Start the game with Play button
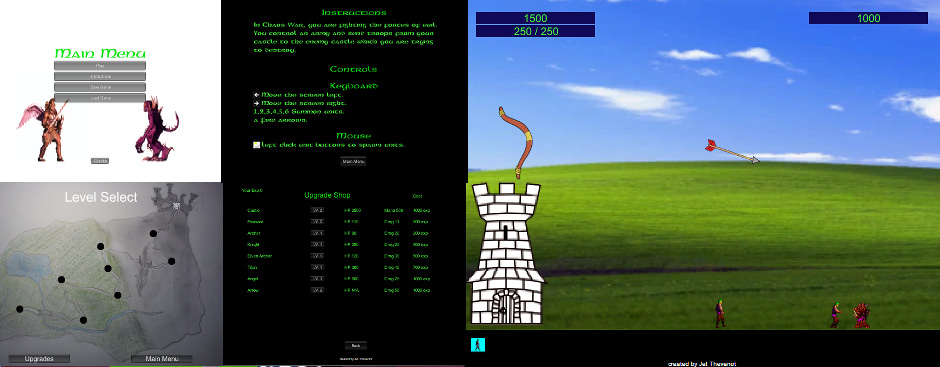940x367 pixels. [100, 66]
